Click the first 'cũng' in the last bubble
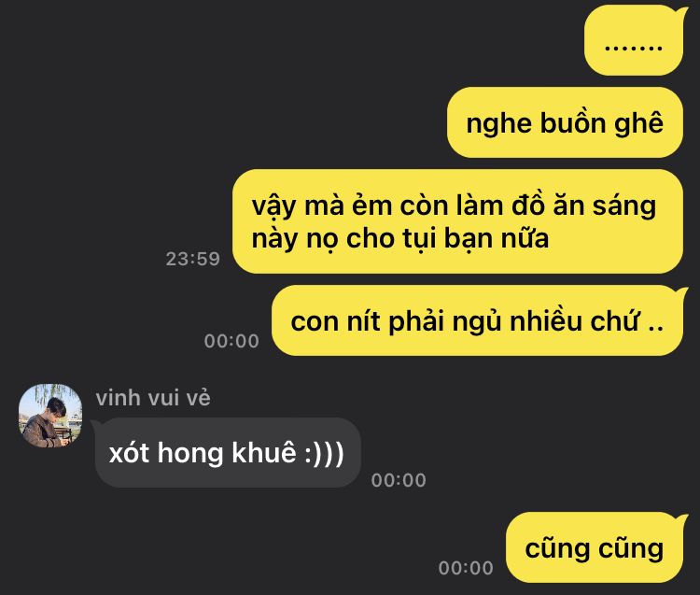 coord(557,548)
